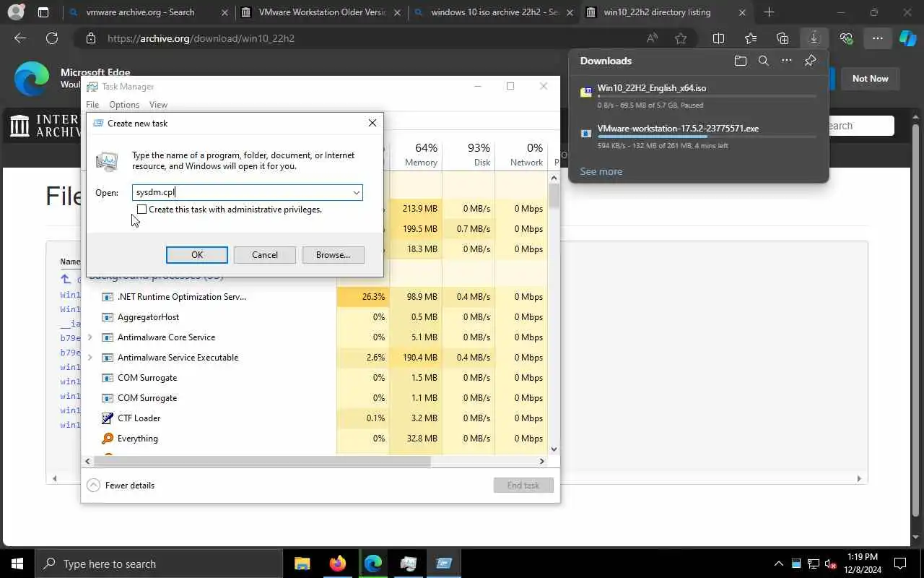This screenshot has height=578, width=924.
Task: Open a new browser tab
Action: (x=769, y=12)
